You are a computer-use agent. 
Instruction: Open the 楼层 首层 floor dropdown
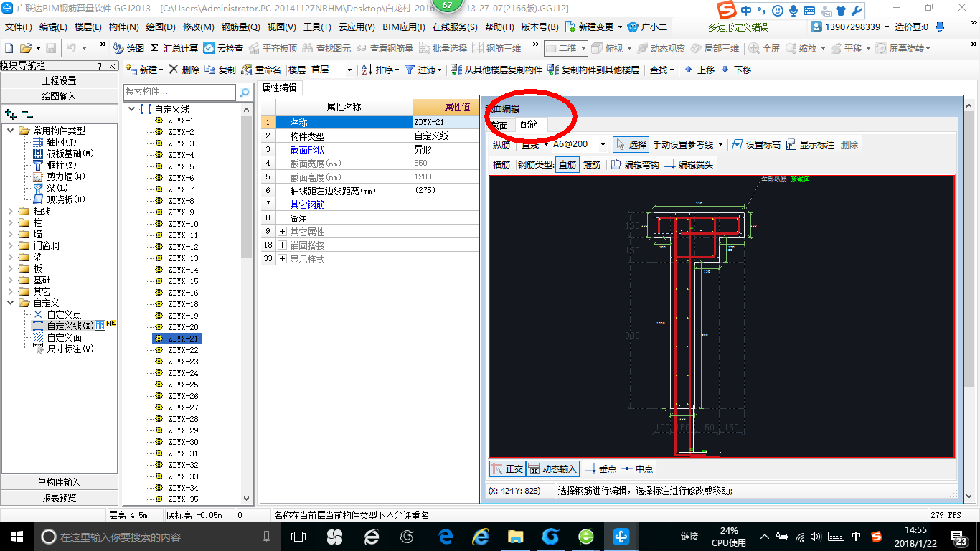(349, 70)
